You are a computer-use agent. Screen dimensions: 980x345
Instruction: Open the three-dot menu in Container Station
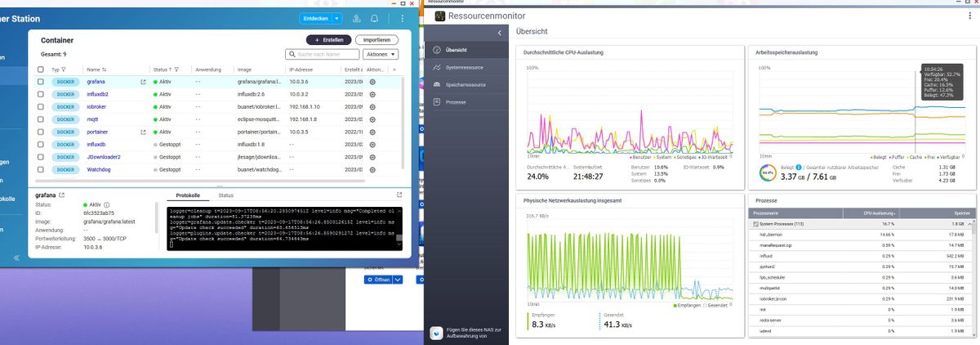401,18
